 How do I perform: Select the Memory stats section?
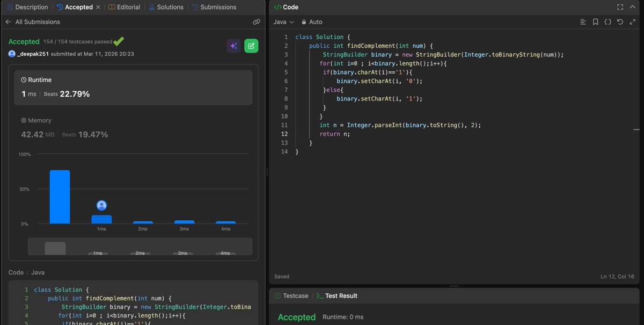click(x=133, y=128)
